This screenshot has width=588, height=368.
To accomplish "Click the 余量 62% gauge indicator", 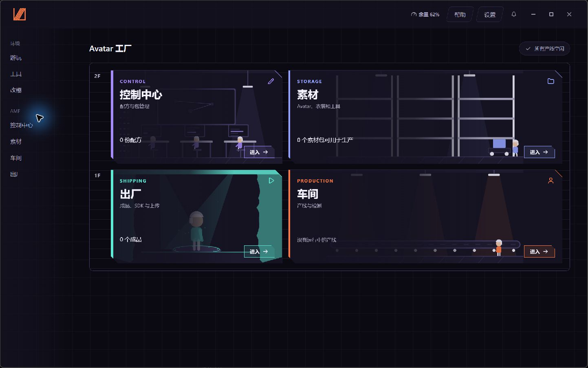I will (425, 14).
